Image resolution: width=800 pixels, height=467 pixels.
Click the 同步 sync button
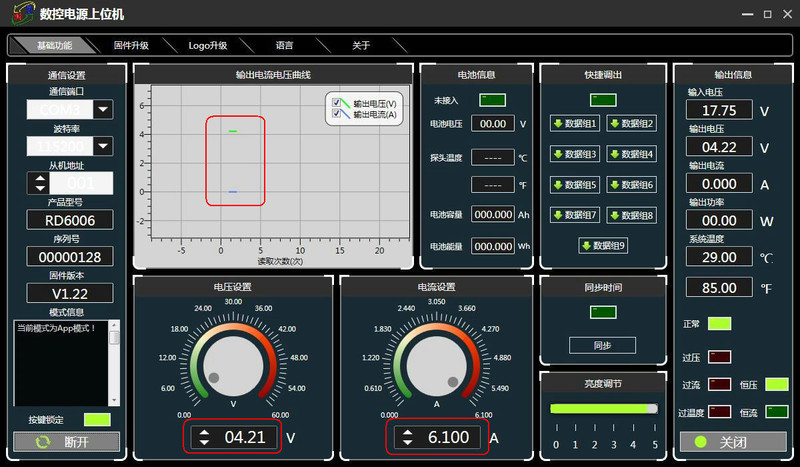(x=602, y=345)
